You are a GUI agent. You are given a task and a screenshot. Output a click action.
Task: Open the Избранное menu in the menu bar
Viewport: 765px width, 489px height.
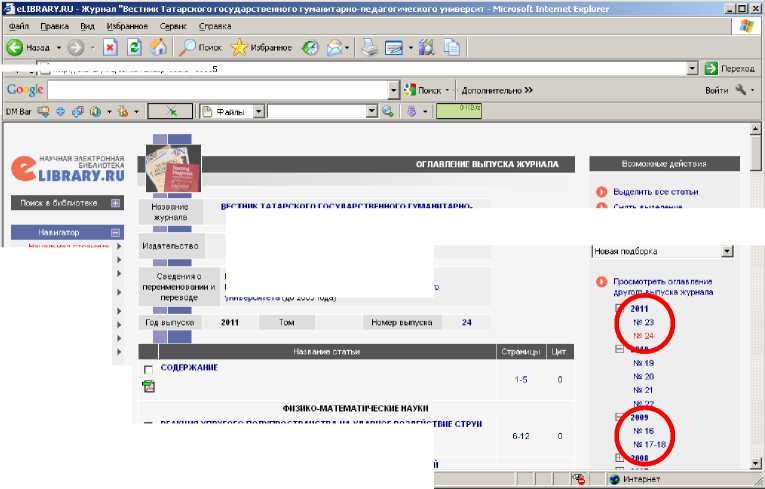(127, 26)
